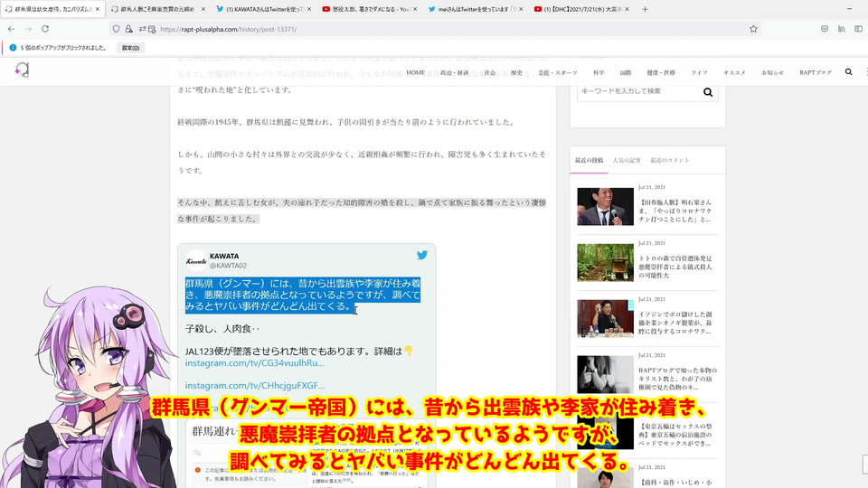868x488 pixels.
Task: Open the 国際 menu
Action: [626, 72]
